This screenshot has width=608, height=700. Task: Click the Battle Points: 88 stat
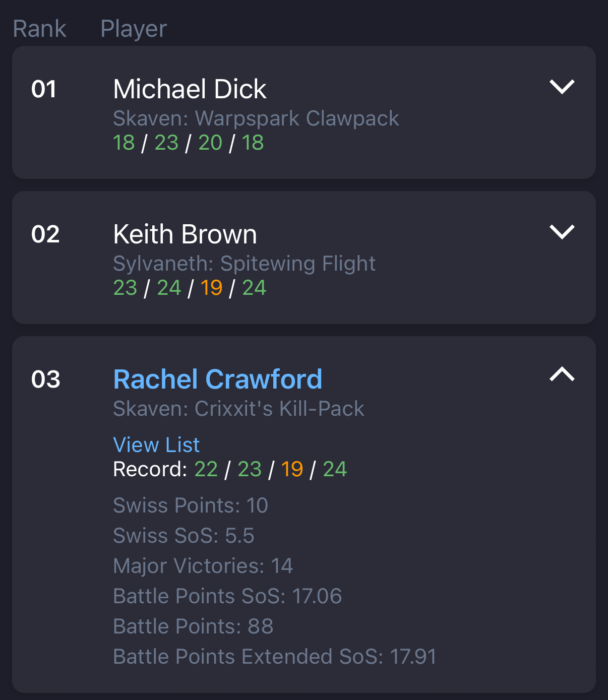(193, 626)
